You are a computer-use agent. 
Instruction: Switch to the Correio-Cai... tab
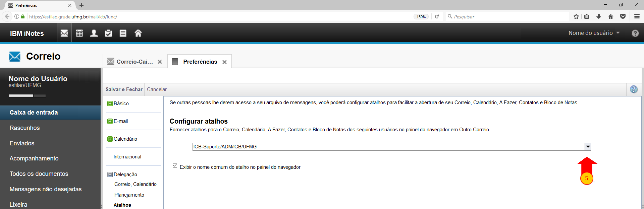tap(134, 62)
